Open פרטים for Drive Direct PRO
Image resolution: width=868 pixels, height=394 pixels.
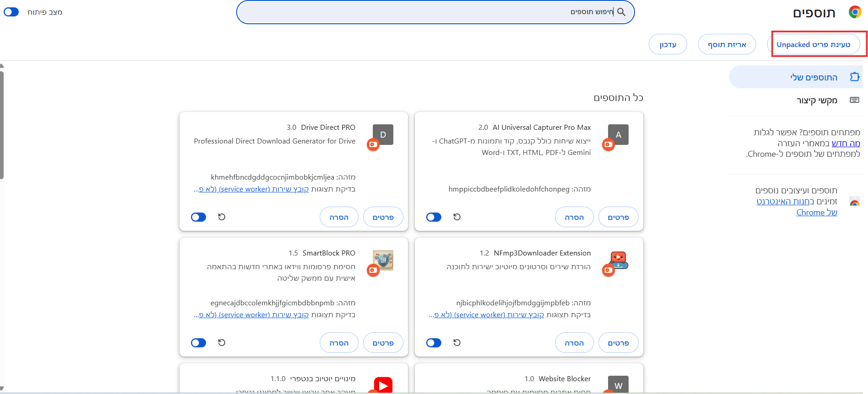point(383,217)
